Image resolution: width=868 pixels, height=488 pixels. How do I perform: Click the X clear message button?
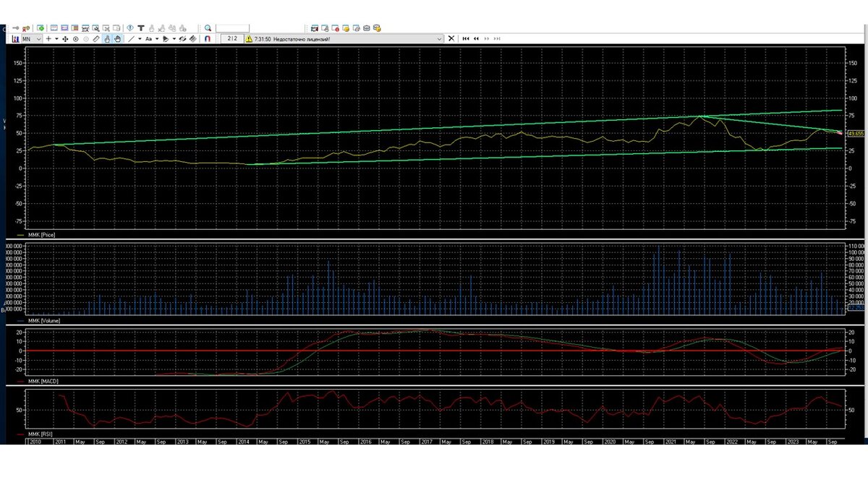[451, 38]
